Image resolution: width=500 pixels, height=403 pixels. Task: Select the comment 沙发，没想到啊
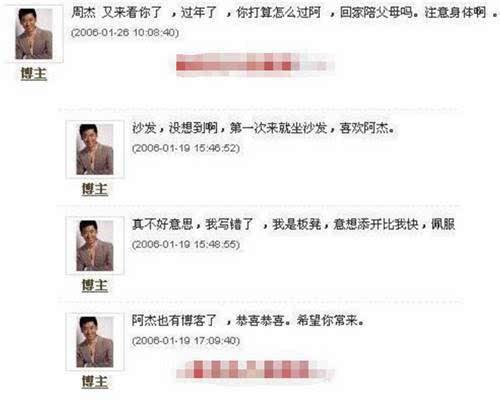(x=263, y=128)
